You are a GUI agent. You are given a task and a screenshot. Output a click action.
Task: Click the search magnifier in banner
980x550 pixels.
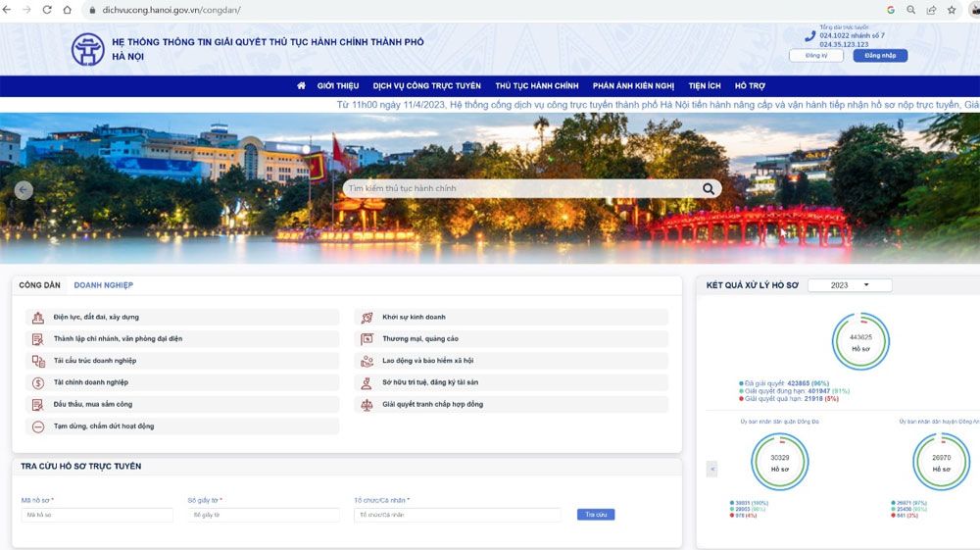tap(709, 189)
